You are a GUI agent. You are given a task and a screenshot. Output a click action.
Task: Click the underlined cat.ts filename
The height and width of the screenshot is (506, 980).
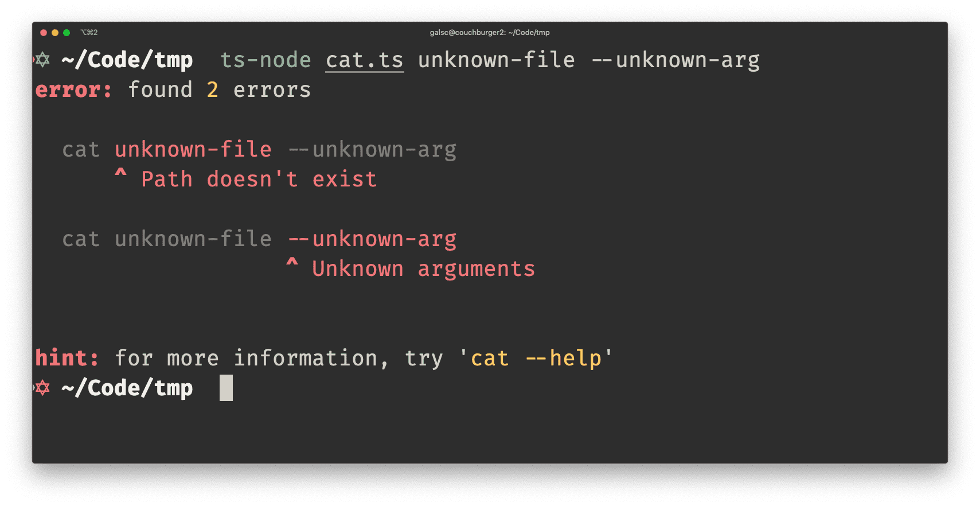364,60
